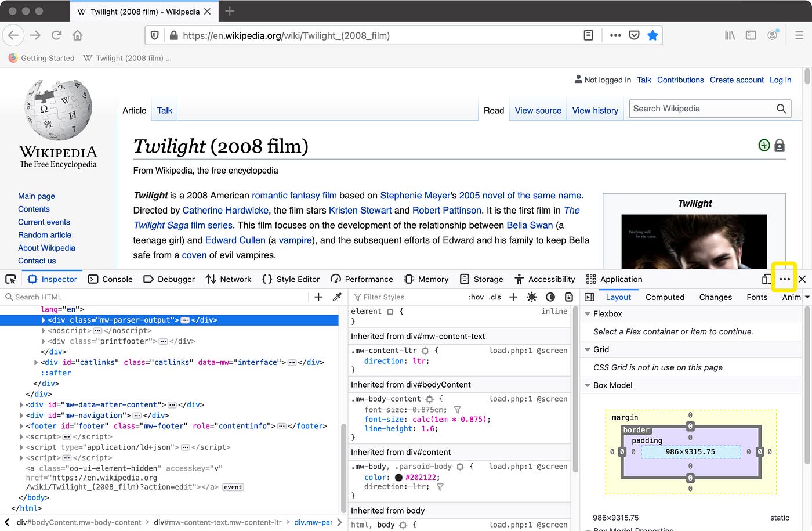Viewport: 812px width, 531px height.
Task: Click the event badge on anchor node
Action: pos(233,487)
